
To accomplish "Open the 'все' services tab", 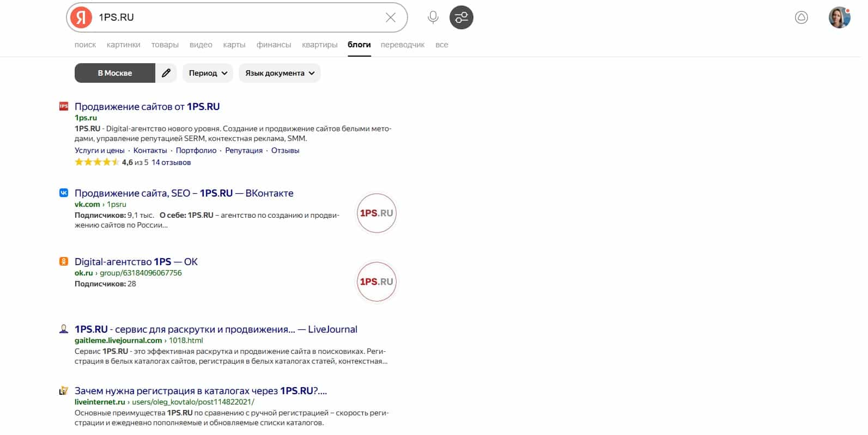I will click(x=442, y=45).
